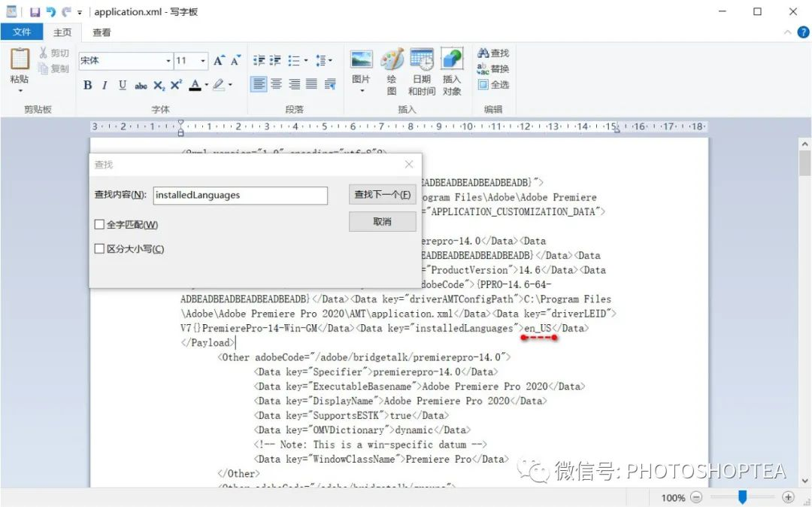Click the font color A button

[x=195, y=85]
